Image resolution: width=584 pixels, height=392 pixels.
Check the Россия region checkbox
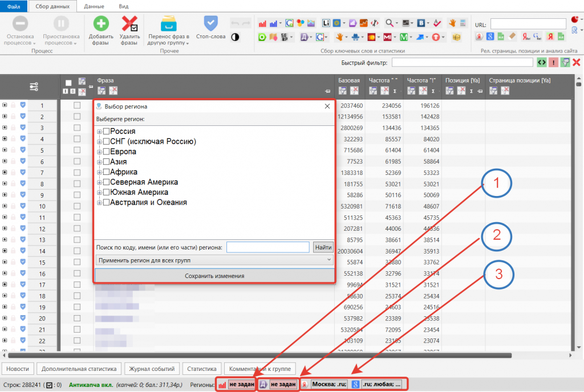point(106,131)
